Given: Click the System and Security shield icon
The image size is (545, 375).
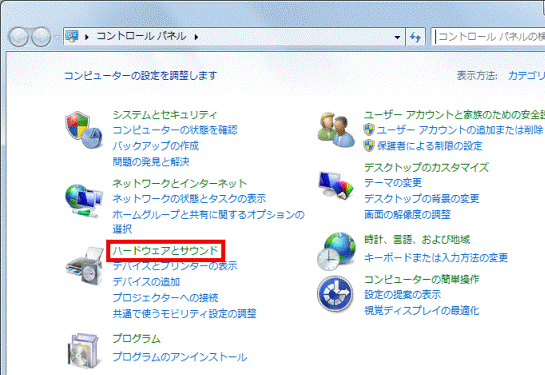Looking at the screenshot, I should (84, 130).
